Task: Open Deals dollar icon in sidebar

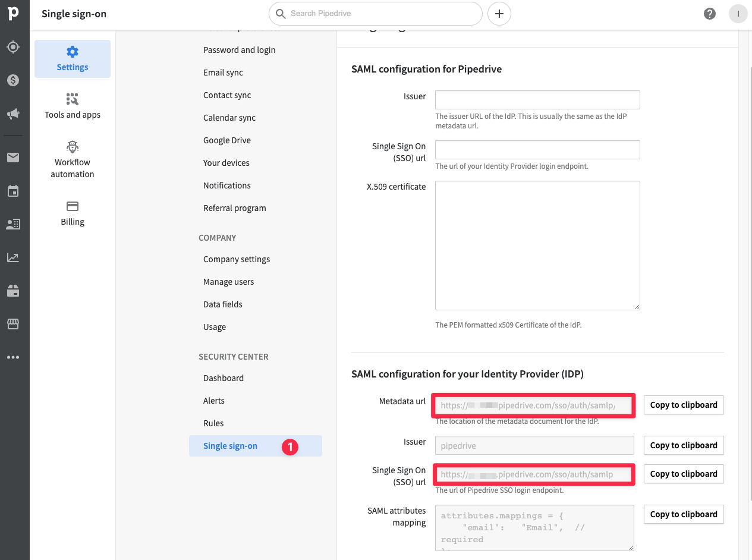Action: (13, 80)
